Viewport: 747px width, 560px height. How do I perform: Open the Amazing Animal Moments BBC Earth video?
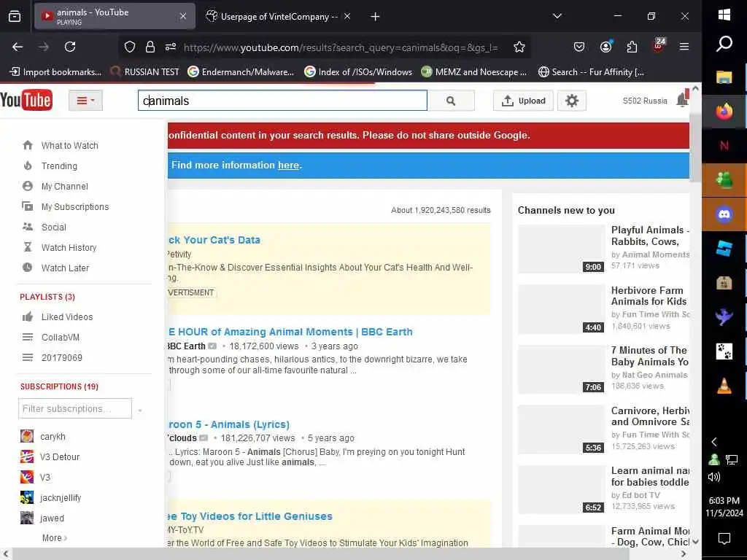tap(290, 332)
